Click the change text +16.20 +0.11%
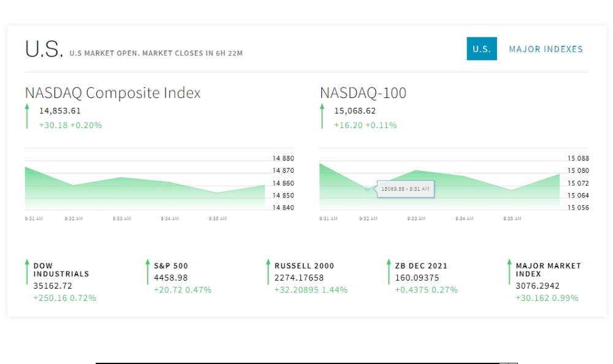Viewport: 613px width, 364px height. click(x=365, y=125)
